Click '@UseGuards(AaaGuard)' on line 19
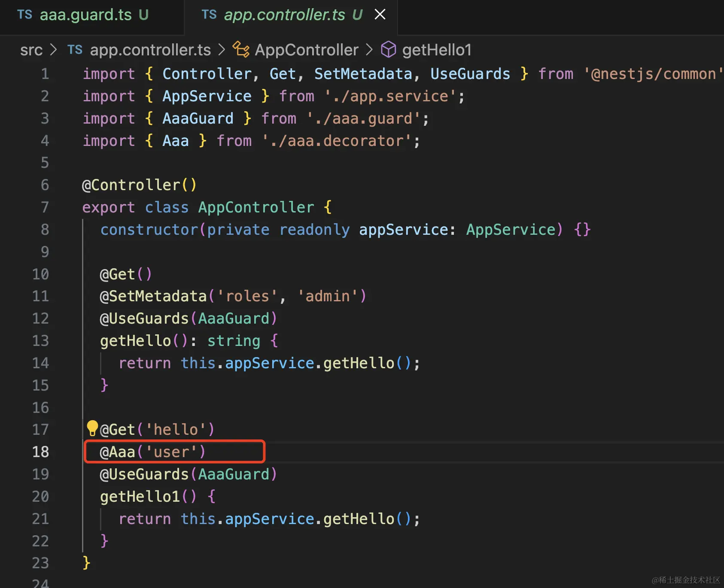 click(x=189, y=474)
